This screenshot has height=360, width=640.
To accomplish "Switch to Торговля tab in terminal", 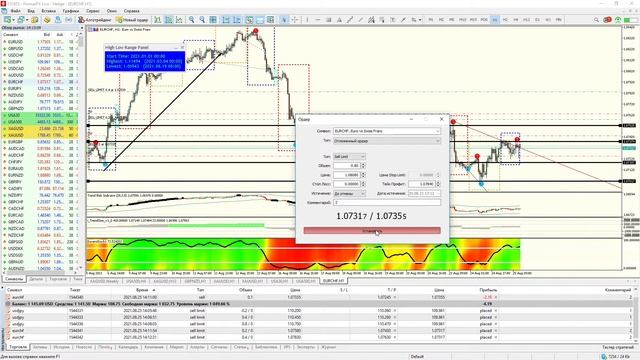I will pos(18,347).
